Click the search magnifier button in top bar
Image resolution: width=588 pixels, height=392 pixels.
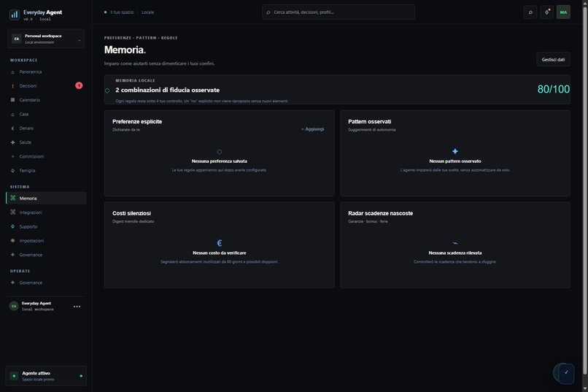click(530, 12)
